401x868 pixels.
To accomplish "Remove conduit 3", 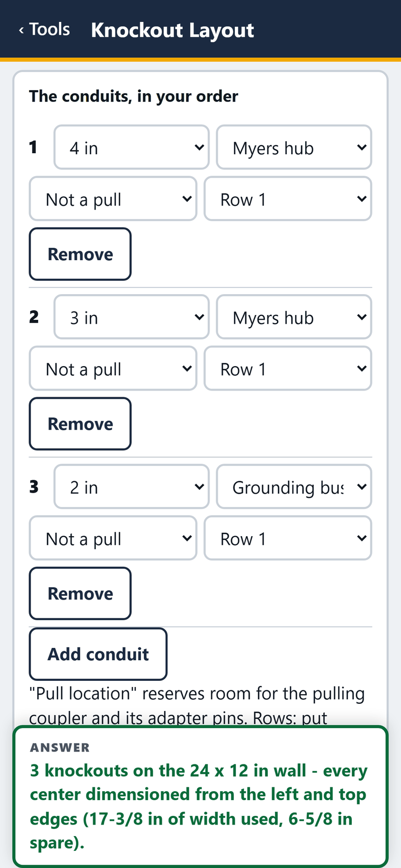I will pos(80,593).
